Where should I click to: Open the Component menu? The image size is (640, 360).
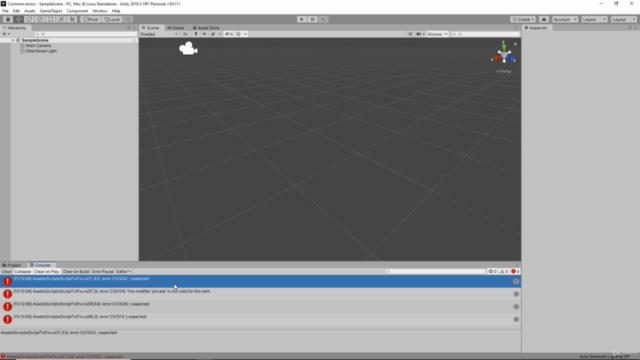point(77,11)
